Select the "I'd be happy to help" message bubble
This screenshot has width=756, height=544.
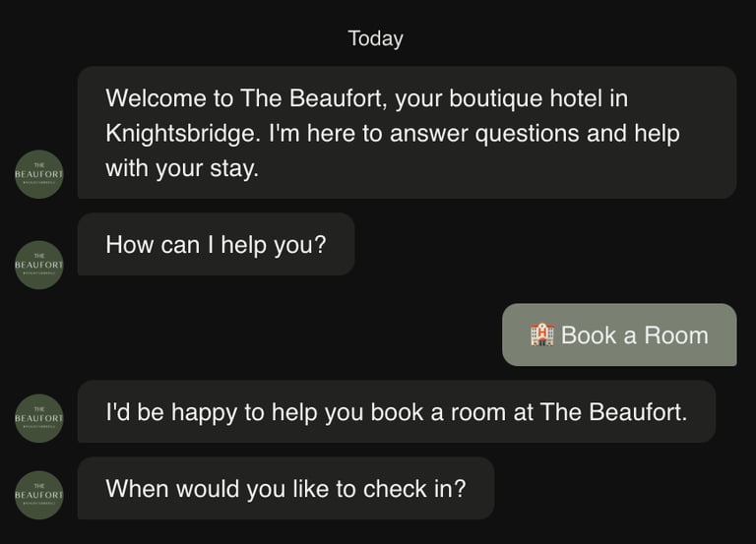pyautogui.click(x=396, y=411)
